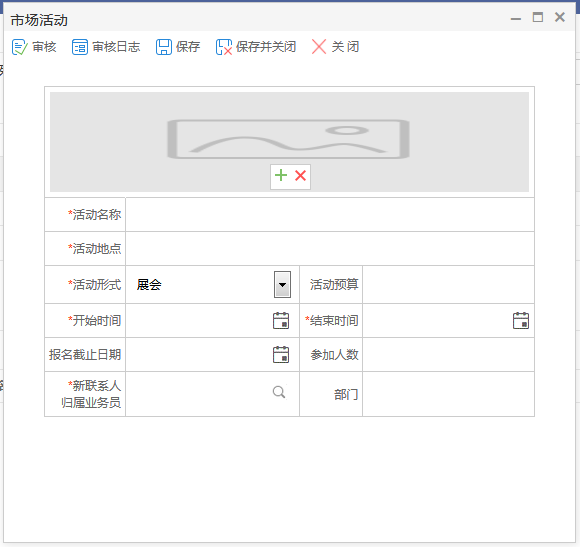Click the 保存 save disk icon
Screen dimensions: 580x547
163,47
